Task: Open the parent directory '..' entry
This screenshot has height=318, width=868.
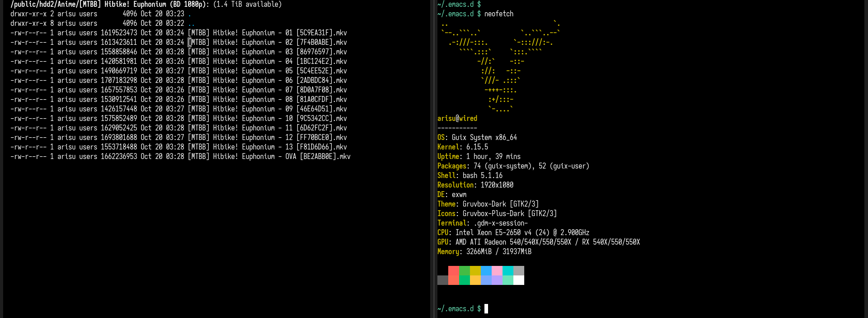Action: pos(191,24)
